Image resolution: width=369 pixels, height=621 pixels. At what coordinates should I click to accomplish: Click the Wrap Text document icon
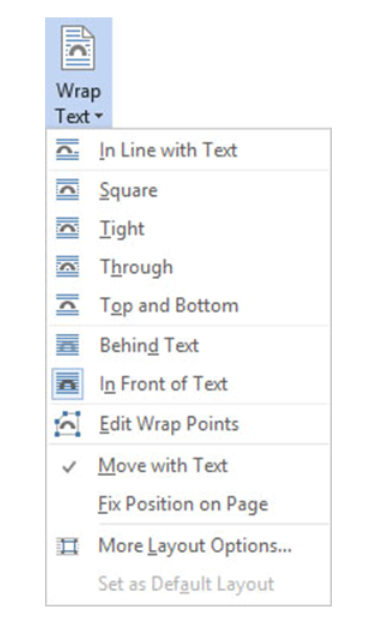(x=78, y=49)
